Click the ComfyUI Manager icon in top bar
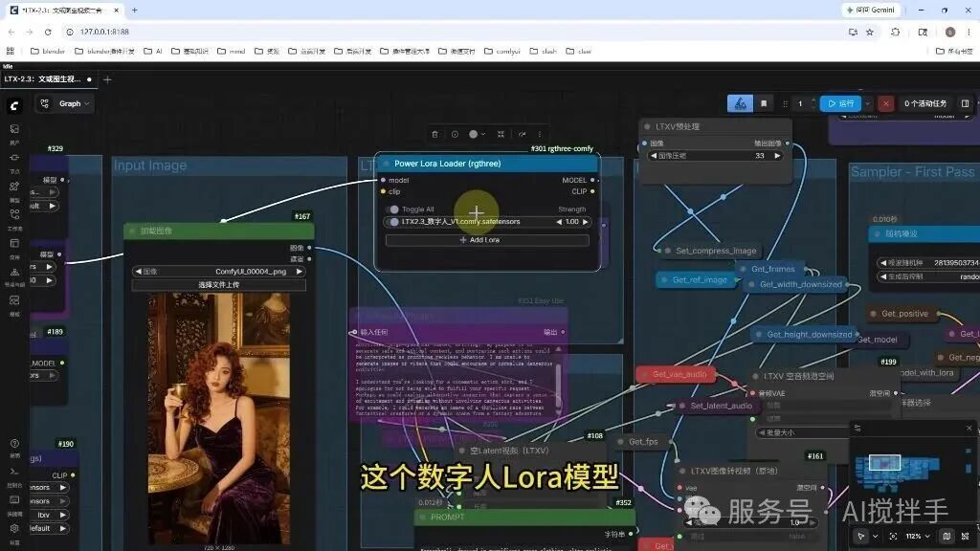This screenshot has width=980, height=551. coord(740,103)
